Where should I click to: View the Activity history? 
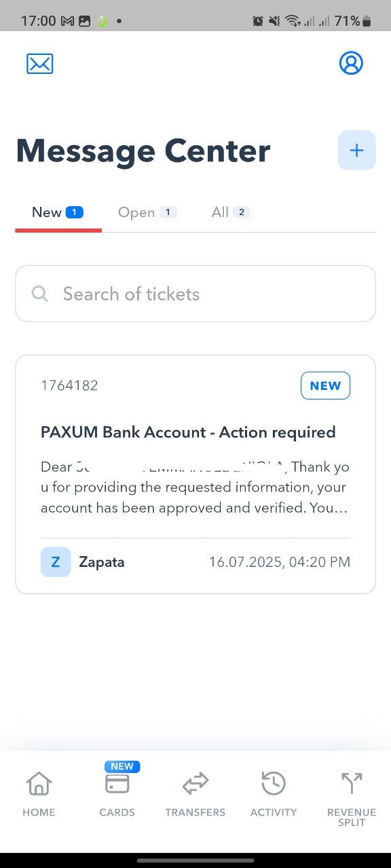[x=274, y=794]
